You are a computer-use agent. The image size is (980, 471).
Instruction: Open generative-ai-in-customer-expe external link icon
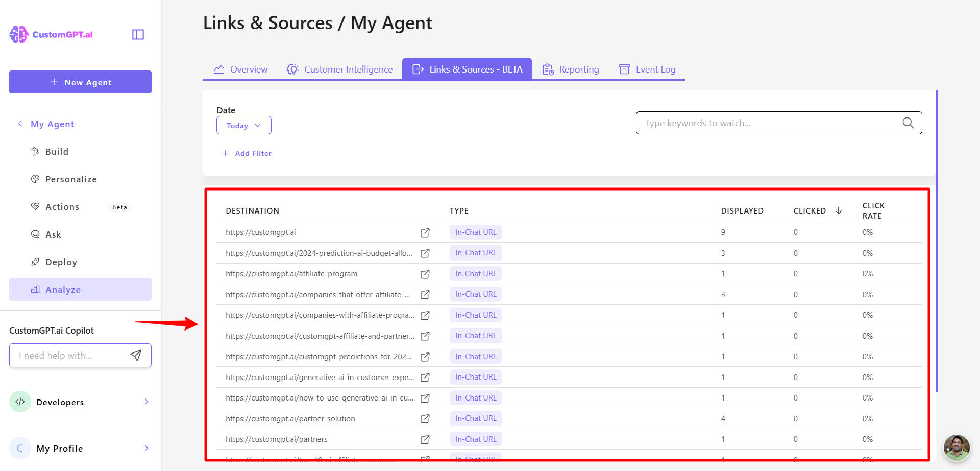pyautogui.click(x=425, y=378)
